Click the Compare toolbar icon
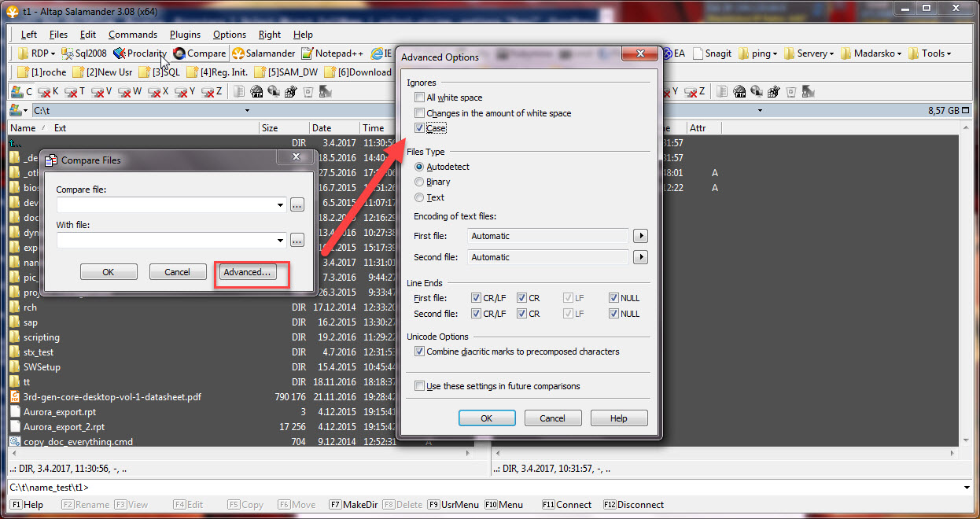 click(x=200, y=53)
